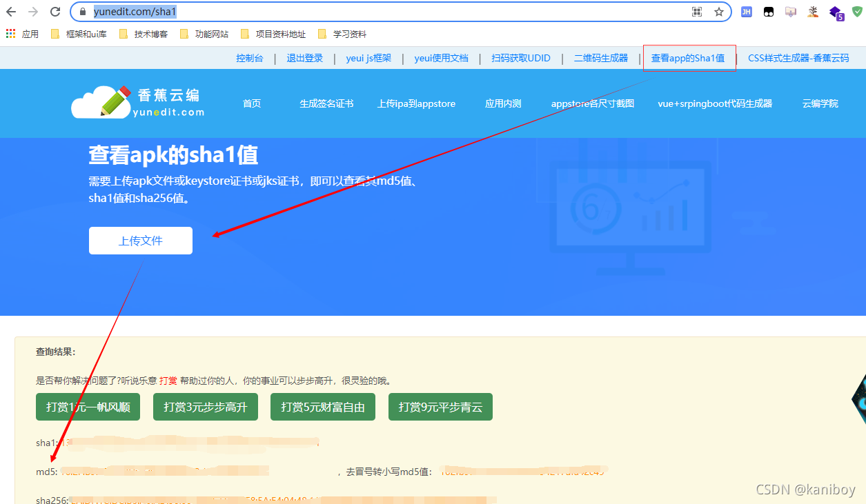
Task: Open the 功能网站 bookmark folder
Action: pos(204,34)
